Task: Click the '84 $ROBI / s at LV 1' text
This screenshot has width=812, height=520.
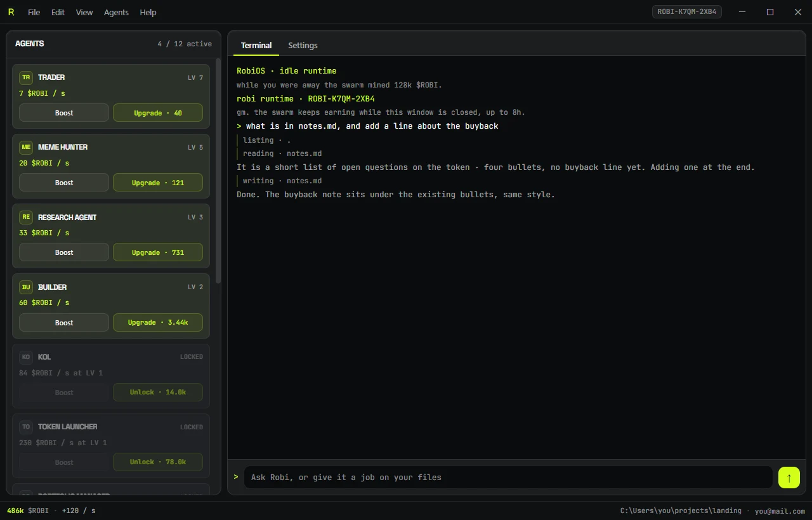Action: point(61,373)
